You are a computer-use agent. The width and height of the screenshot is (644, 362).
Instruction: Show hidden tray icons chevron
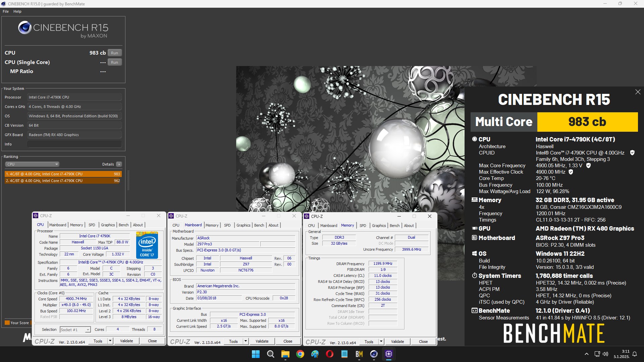pyautogui.click(x=586, y=354)
